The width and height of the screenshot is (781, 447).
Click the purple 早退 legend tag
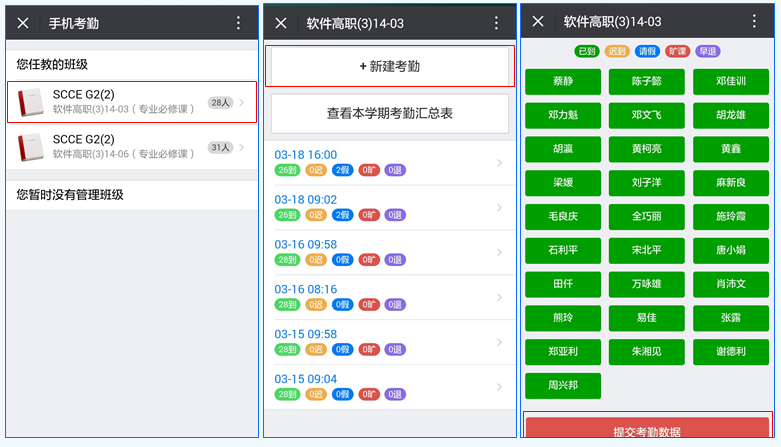coord(707,51)
